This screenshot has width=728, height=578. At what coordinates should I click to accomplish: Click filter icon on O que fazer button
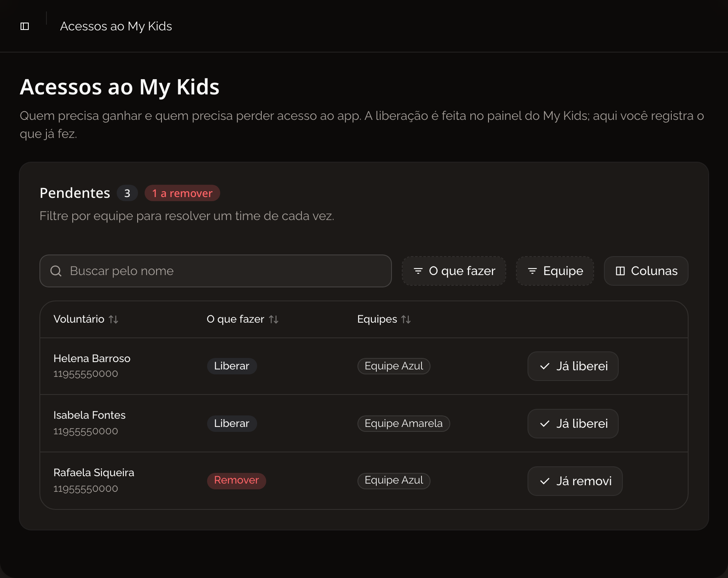pyautogui.click(x=418, y=271)
